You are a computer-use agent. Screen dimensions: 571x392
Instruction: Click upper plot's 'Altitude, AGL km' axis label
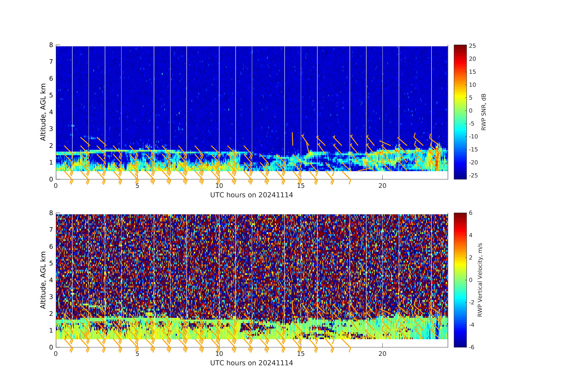tap(43, 112)
